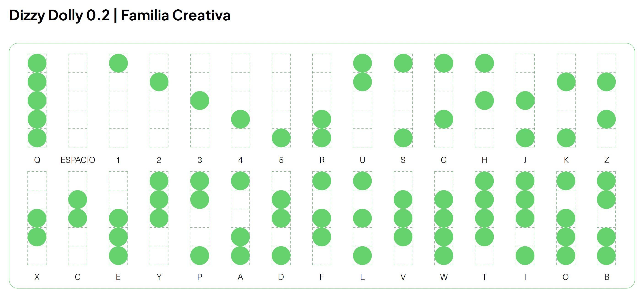This screenshot has height=298, width=644.
Task: Click the single dot in glyph 3
Action: (x=200, y=101)
